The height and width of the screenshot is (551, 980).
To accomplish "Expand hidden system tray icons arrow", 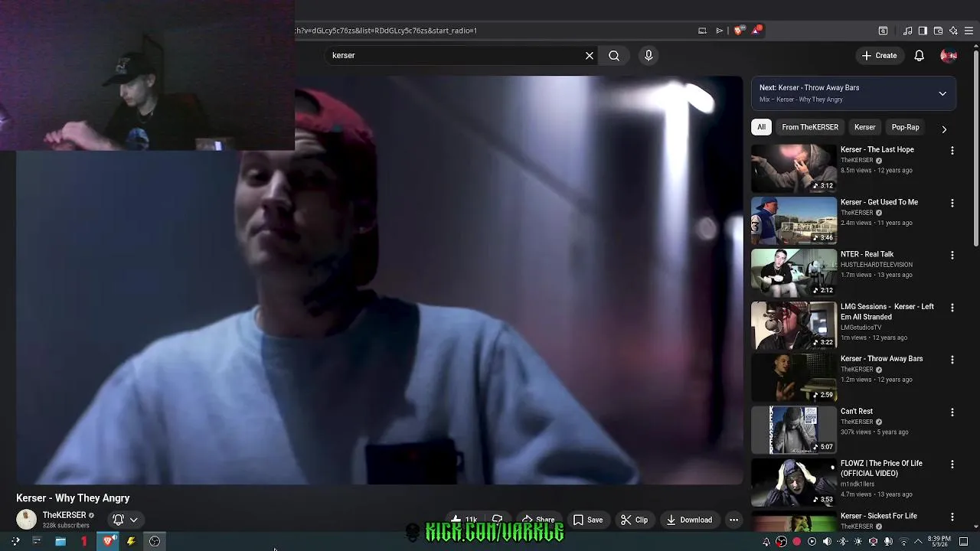I will point(918,542).
